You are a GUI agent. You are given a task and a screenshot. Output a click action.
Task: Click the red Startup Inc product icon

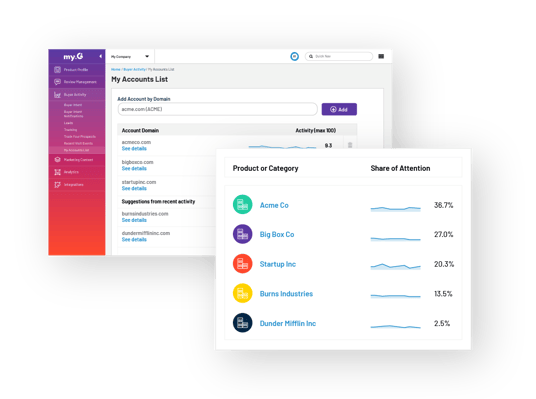242,264
